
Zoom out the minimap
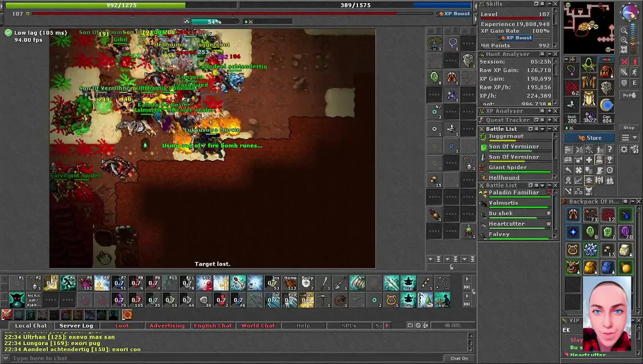point(624,30)
